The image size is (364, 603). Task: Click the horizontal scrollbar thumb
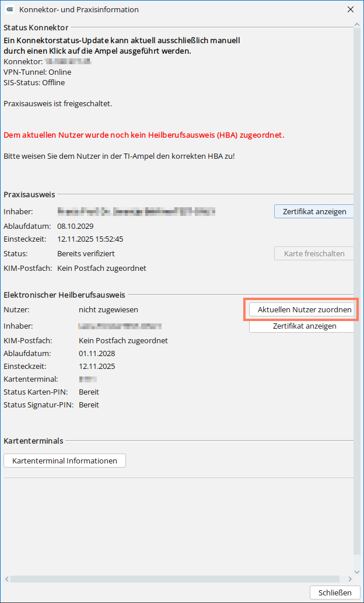click(175, 578)
